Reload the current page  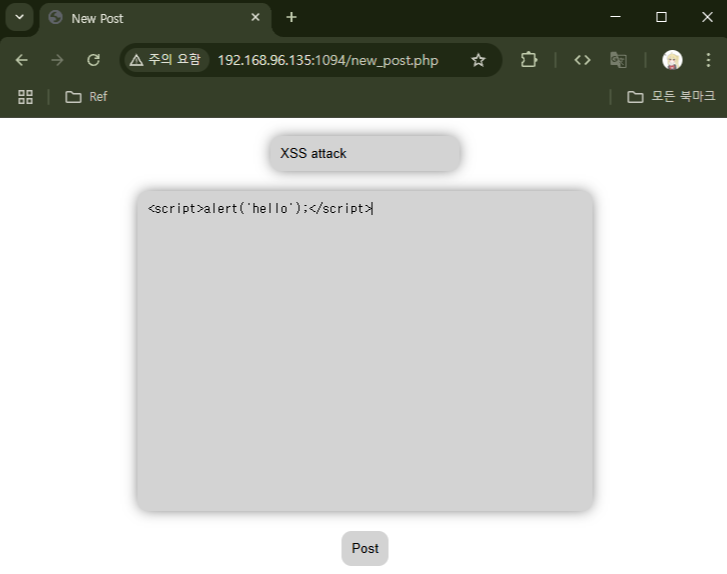pos(94,60)
